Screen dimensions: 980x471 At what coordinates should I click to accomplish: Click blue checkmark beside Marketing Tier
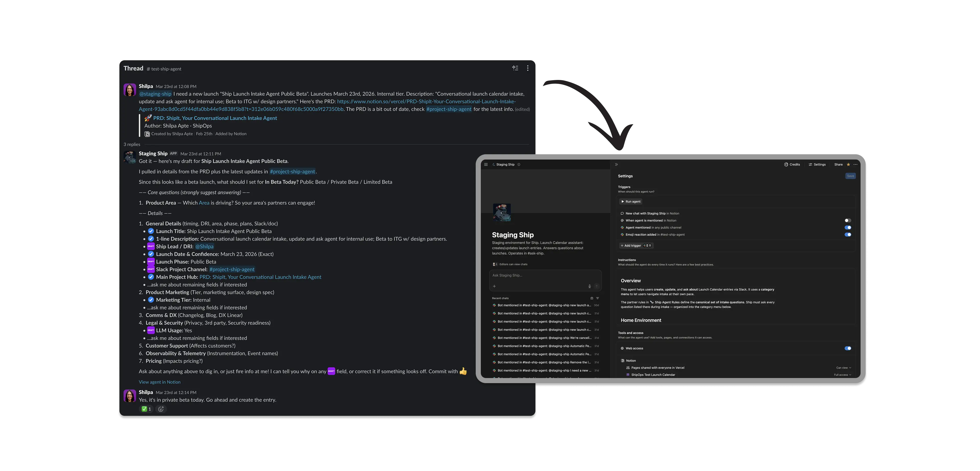coord(151,300)
